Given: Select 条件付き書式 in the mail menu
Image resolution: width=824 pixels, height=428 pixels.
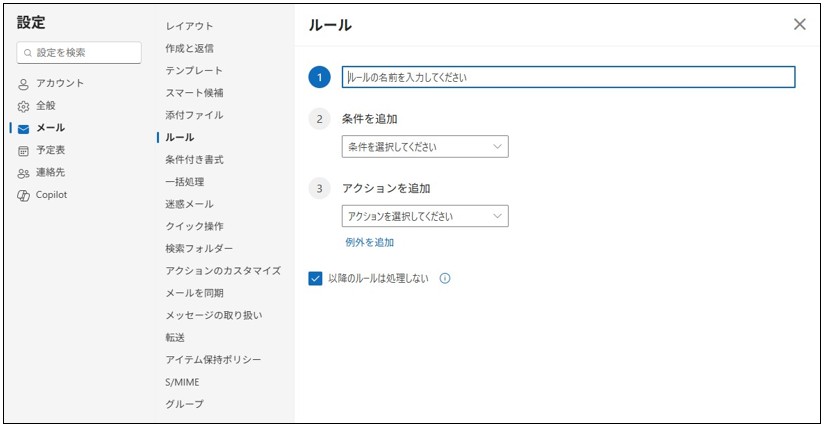Looking at the screenshot, I should pyautogui.click(x=193, y=159).
